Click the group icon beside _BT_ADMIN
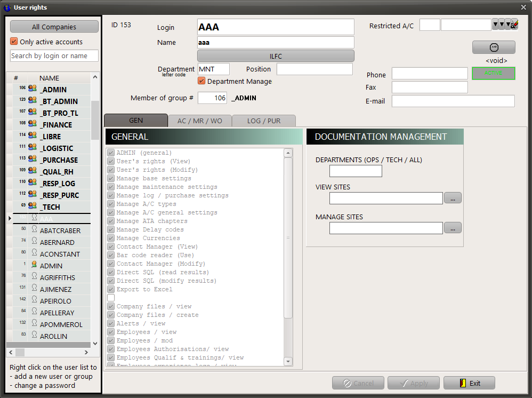This screenshot has height=398, width=532. (32, 100)
